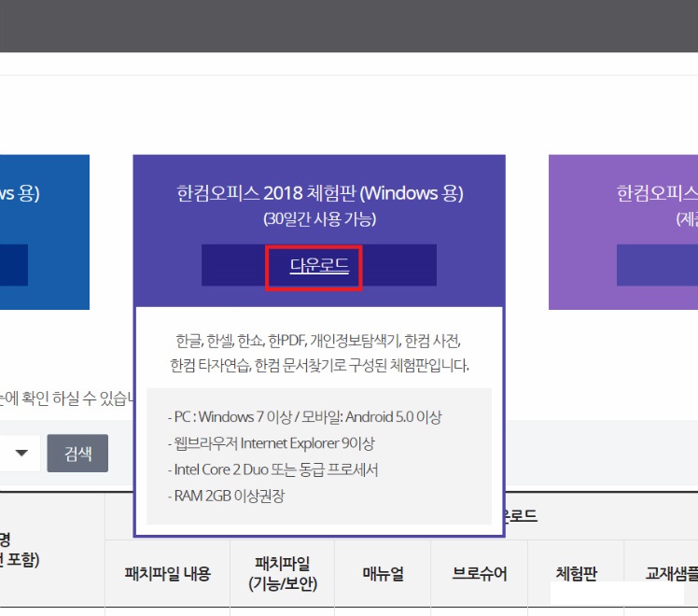698x616 pixels.
Task: Click the dark button in the blue left card
Action: click(14, 265)
